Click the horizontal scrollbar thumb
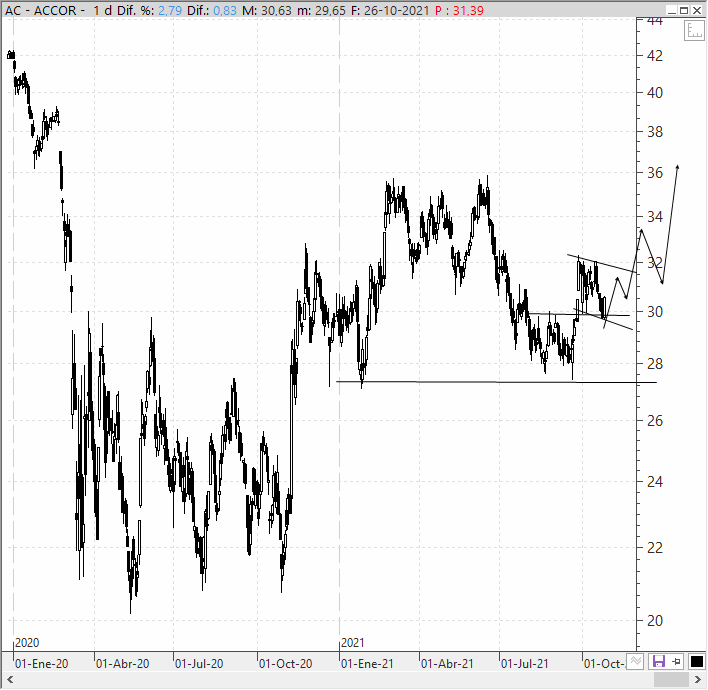708x690 pixels. pos(671,680)
